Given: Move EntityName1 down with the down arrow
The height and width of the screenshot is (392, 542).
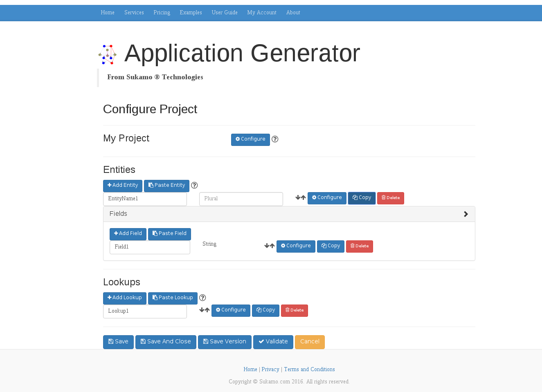Looking at the screenshot, I should coord(298,198).
